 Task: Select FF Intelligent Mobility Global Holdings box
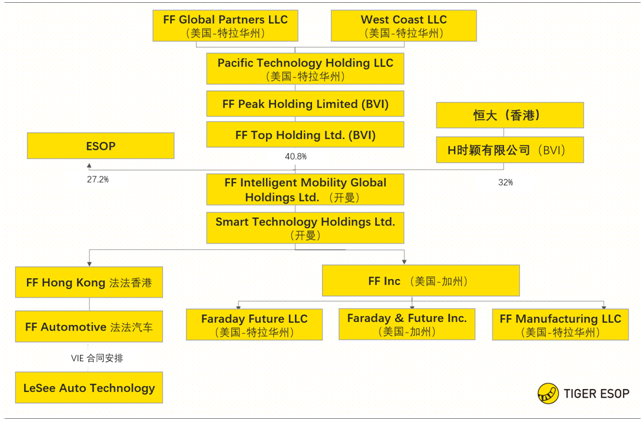point(305,189)
